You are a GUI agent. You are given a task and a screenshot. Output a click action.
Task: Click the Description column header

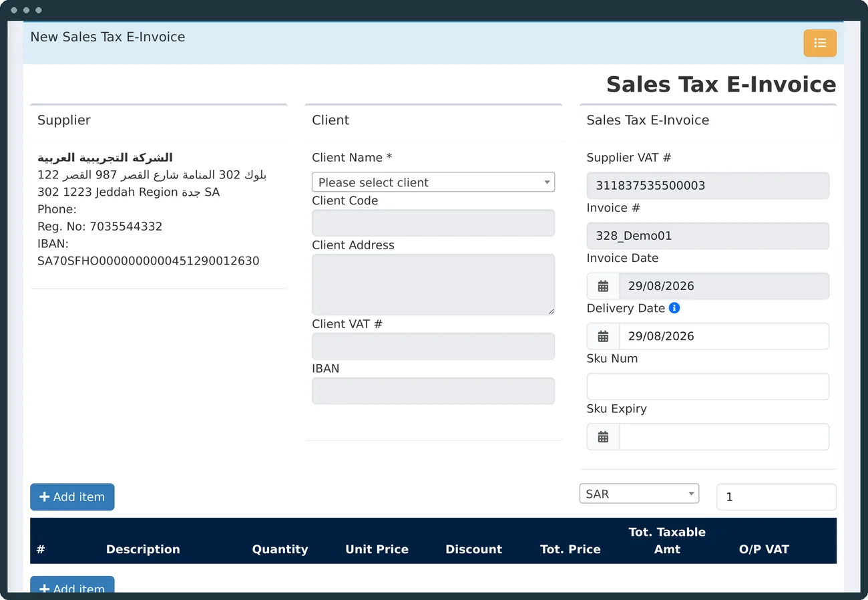coord(143,549)
